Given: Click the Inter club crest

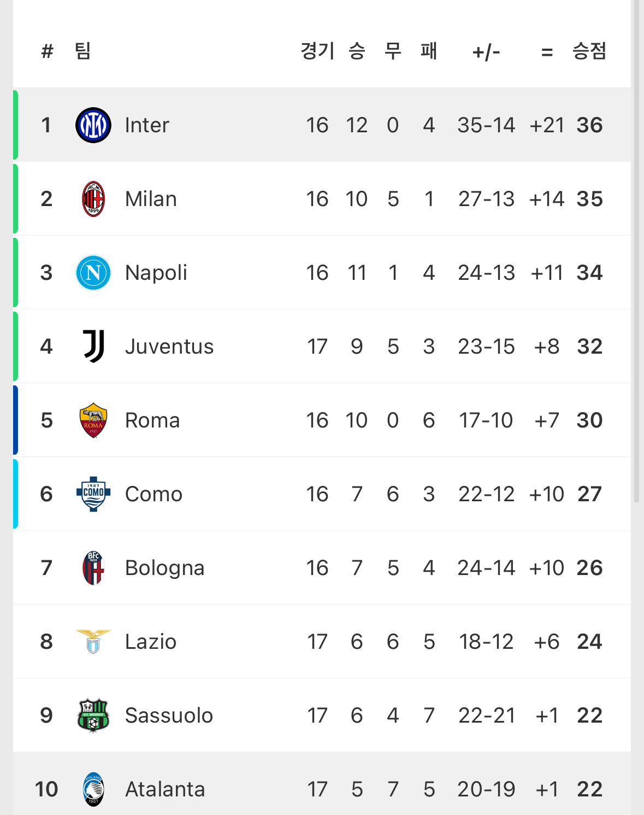Looking at the screenshot, I should (93, 125).
